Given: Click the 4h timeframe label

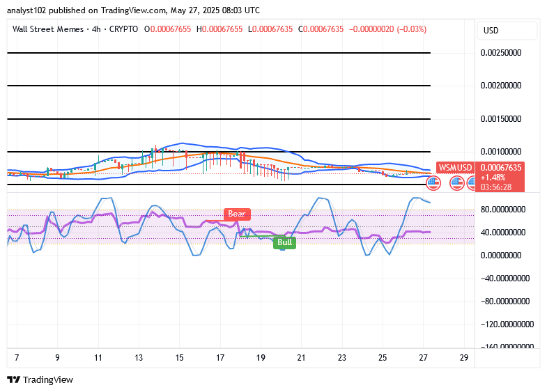Looking at the screenshot, I should tap(96, 29).
